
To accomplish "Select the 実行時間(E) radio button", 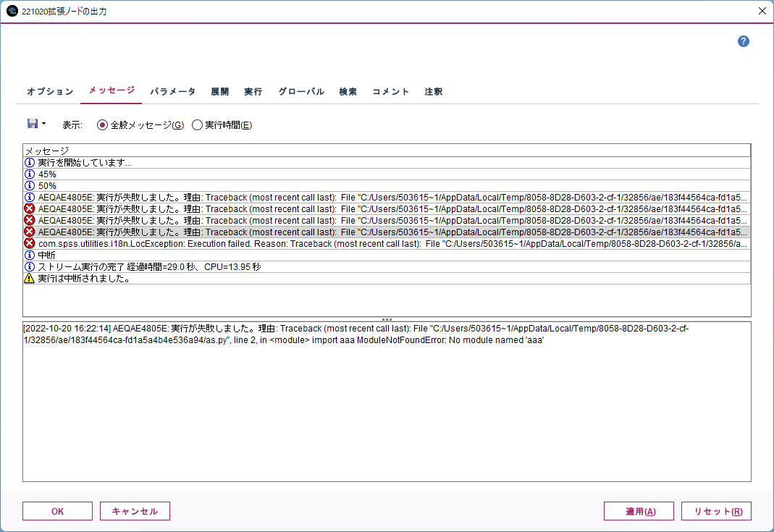I will tap(197, 124).
